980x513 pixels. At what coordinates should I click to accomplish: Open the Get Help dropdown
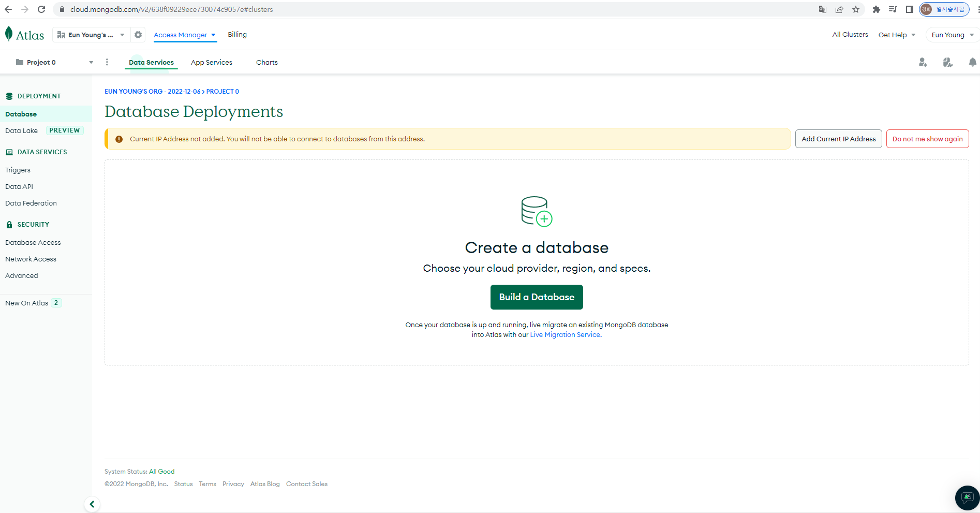click(897, 35)
